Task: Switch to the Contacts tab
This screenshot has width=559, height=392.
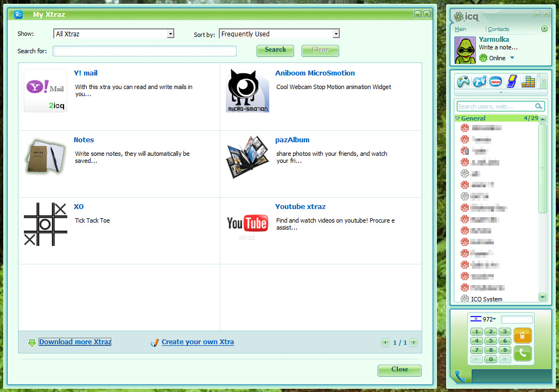Action: point(498,29)
